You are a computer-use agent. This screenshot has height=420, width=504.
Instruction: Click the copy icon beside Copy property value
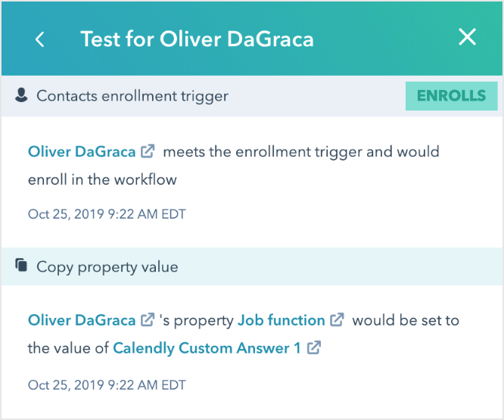[x=22, y=266]
